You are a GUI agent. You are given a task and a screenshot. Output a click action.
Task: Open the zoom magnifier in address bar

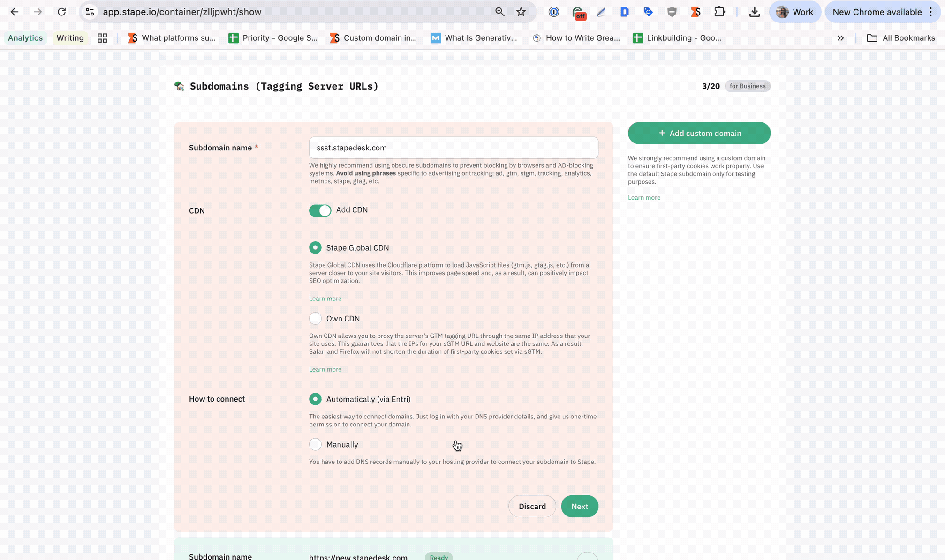coord(499,12)
